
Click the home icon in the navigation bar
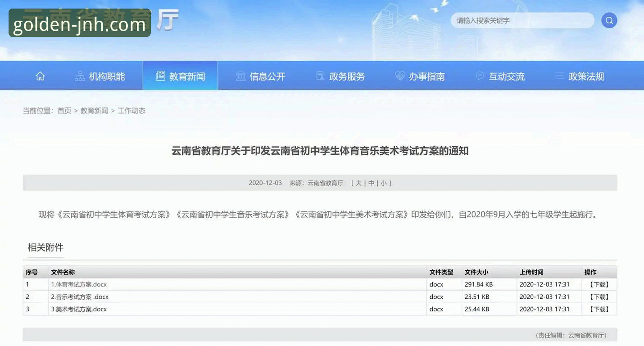pos(40,76)
